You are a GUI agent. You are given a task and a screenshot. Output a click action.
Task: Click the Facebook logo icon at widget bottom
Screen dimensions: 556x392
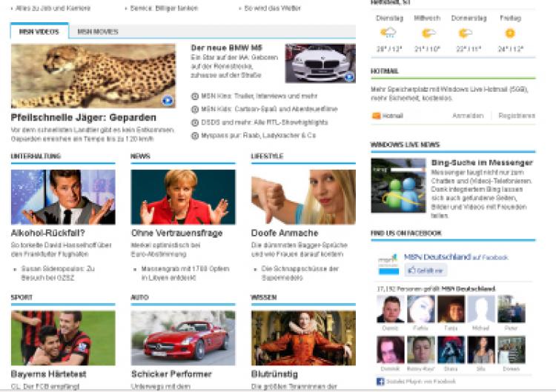pyautogui.click(x=380, y=380)
